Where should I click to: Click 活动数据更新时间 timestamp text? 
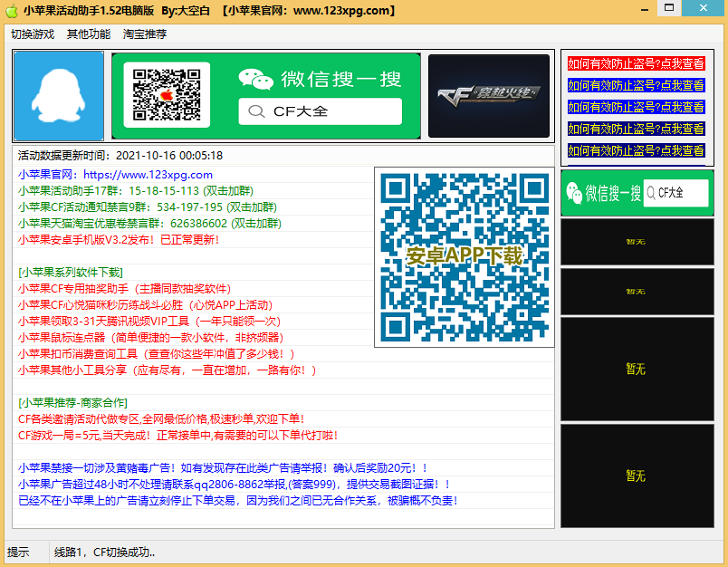point(120,155)
